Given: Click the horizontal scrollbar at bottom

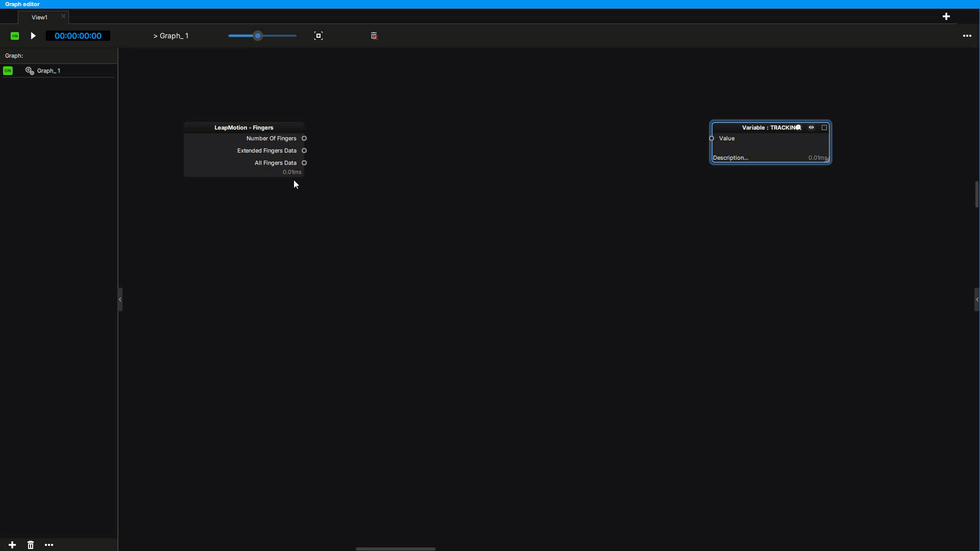Looking at the screenshot, I should [396, 549].
